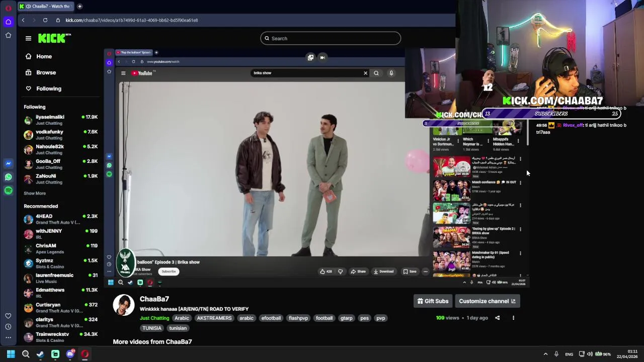Open the Opera sidebar history clock icon
Screen dimensions: 644x362
point(8,327)
